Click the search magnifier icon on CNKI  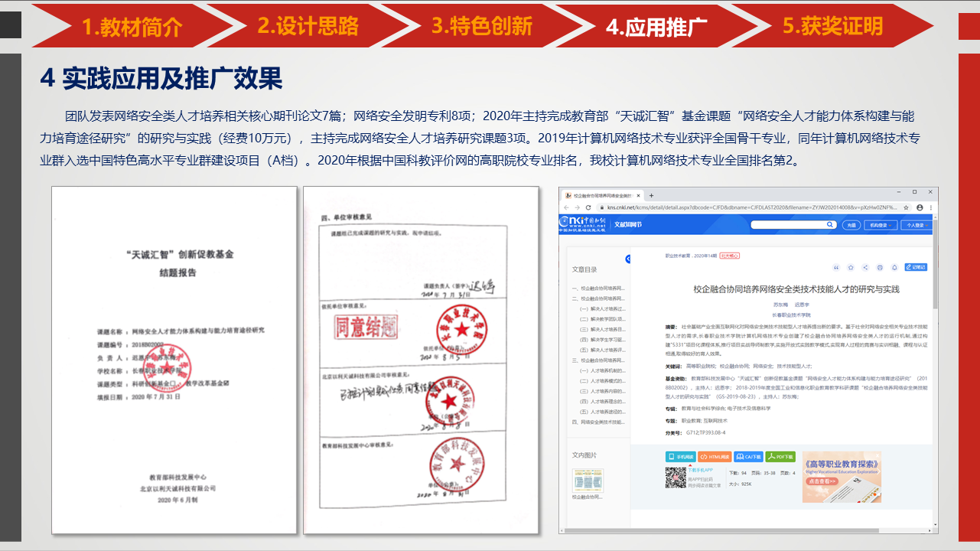pos(829,225)
